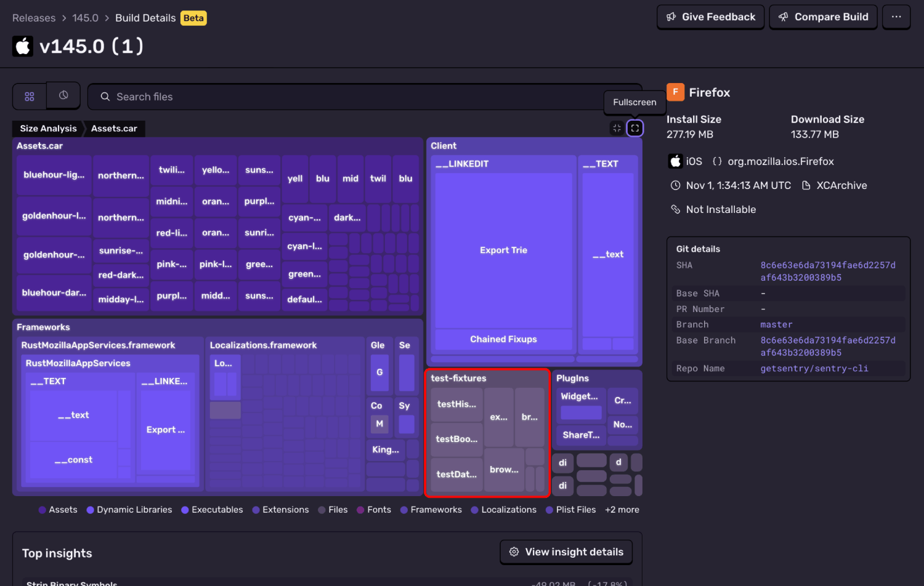
Task: Click the orange Firefox project badge
Action: tap(675, 92)
